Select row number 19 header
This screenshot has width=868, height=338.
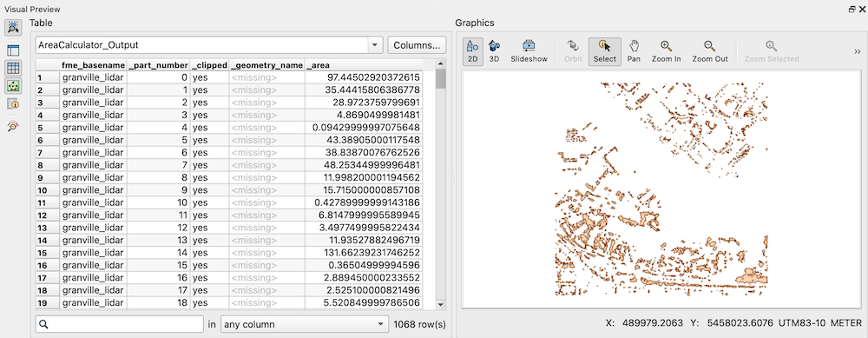click(48, 303)
